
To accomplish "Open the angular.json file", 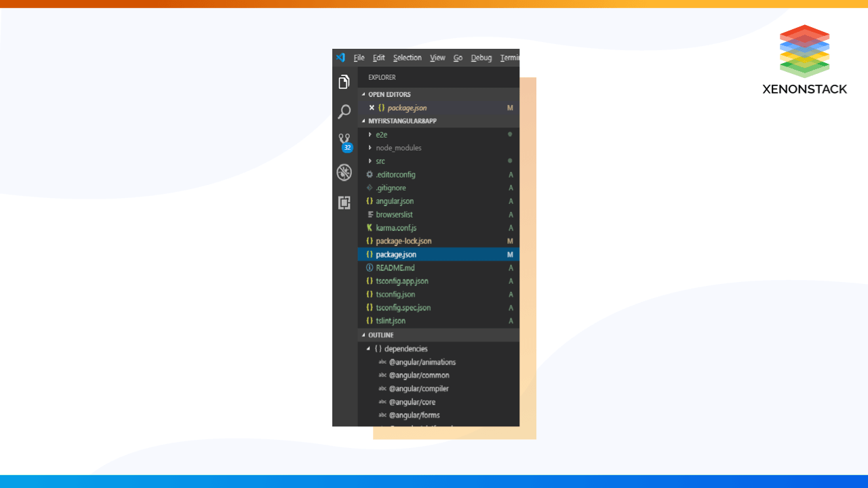I will pyautogui.click(x=395, y=201).
